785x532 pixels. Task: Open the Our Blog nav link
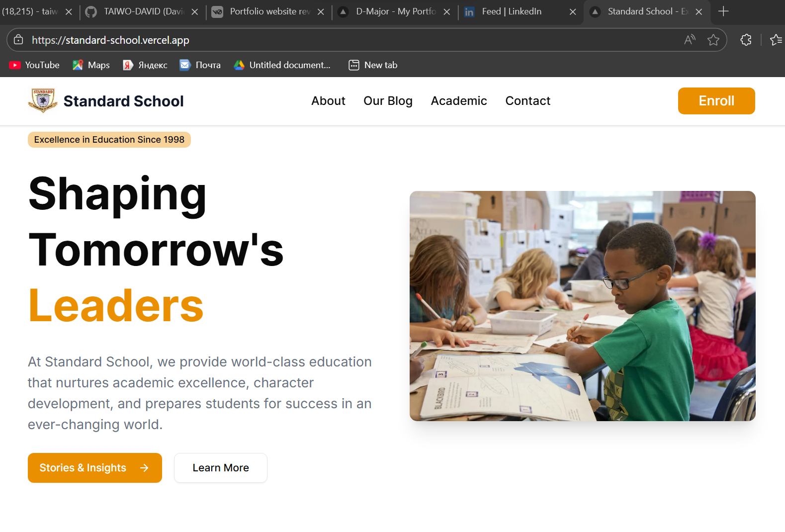[x=388, y=101]
